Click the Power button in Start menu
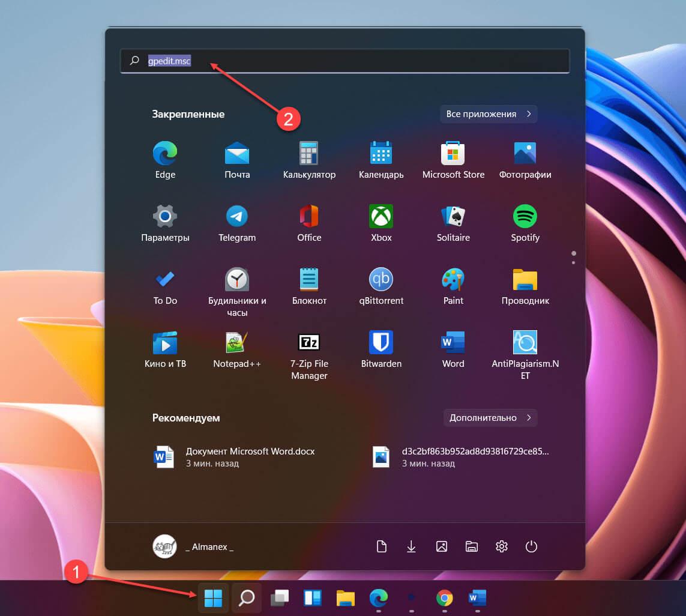The image size is (686, 616). [531, 546]
